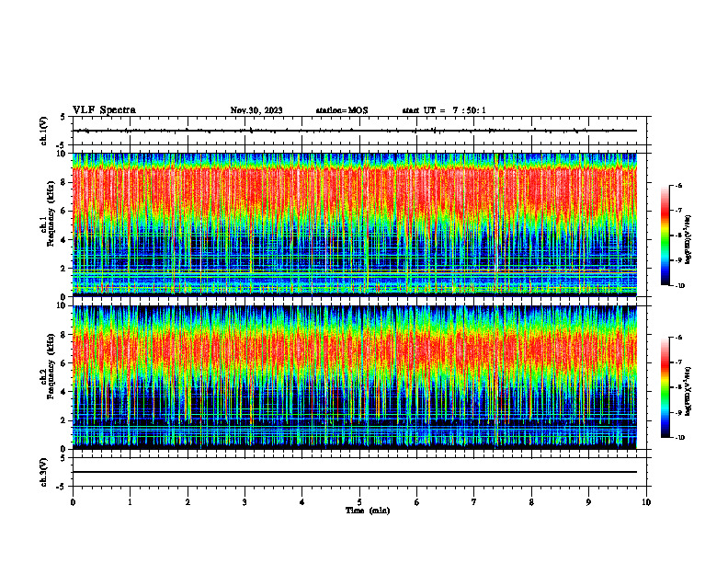This screenshot has width=728, height=563.
Task: Click the "ch.3(V)" waveform axis label
Action: coord(44,472)
